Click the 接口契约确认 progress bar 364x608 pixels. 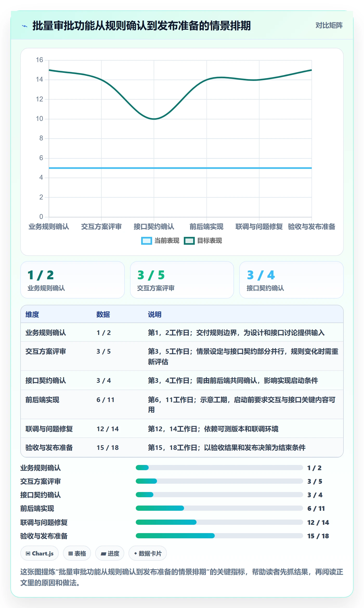219,495
